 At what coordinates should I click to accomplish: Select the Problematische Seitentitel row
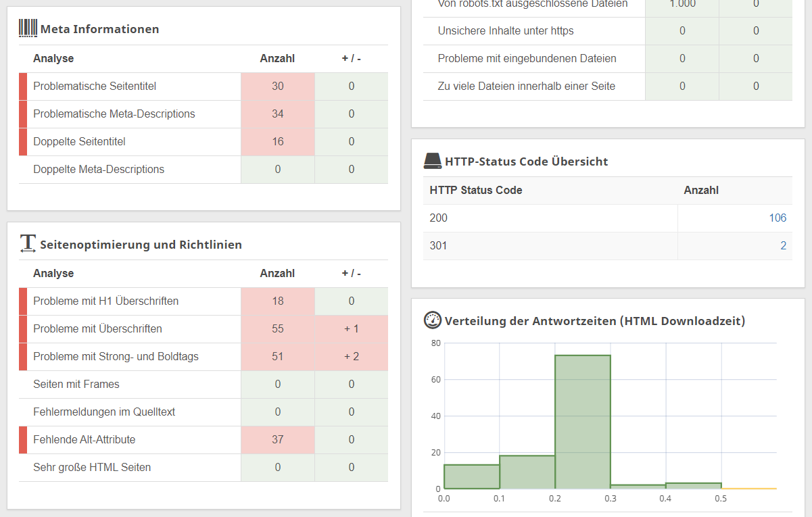[95, 87]
